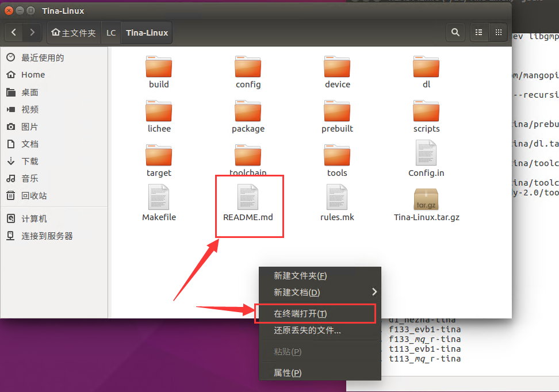This screenshot has width=559, height=392.
Task: Open 文档 in the sidebar
Action: [x=54, y=144]
